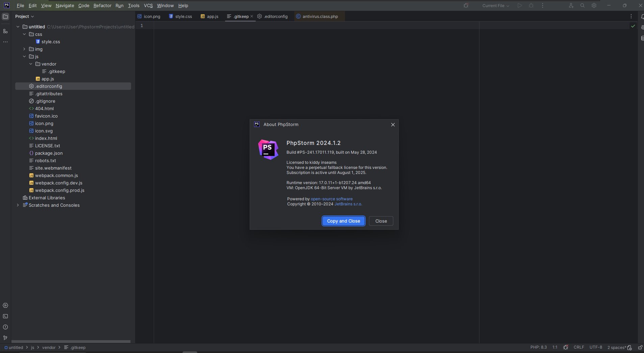644x353 pixels.
Task: Open the Refactor menu
Action: point(102,6)
